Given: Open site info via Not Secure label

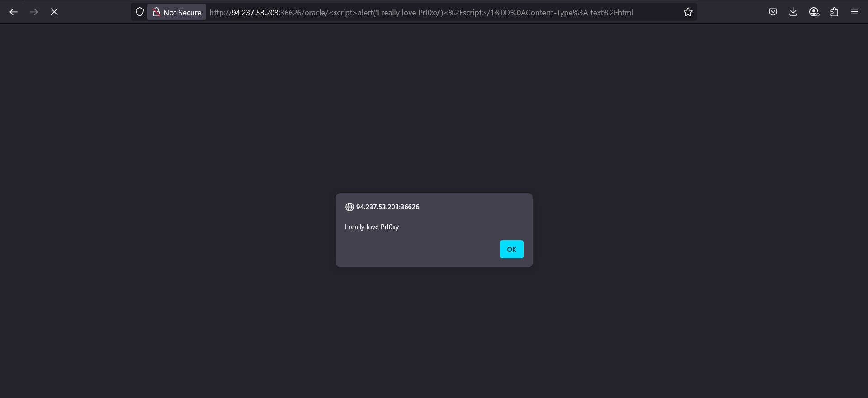Looking at the screenshot, I should click(x=182, y=13).
